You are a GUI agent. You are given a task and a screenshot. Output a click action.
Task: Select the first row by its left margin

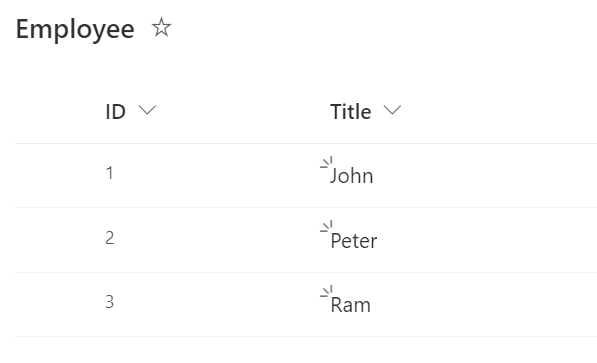pos(57,176)
